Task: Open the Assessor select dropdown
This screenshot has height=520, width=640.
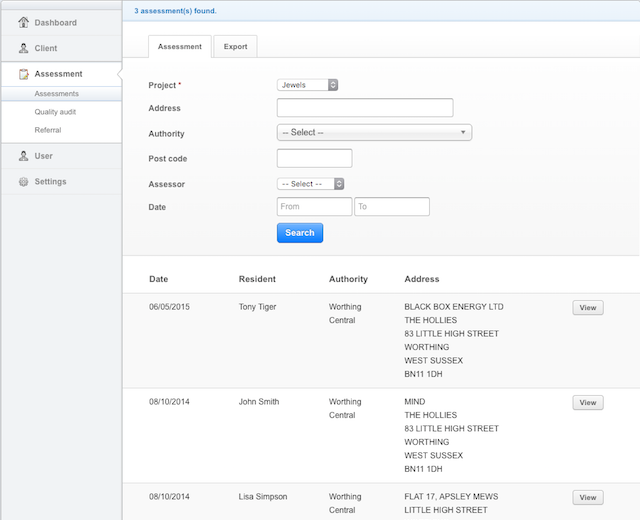Action: point(310,184)
